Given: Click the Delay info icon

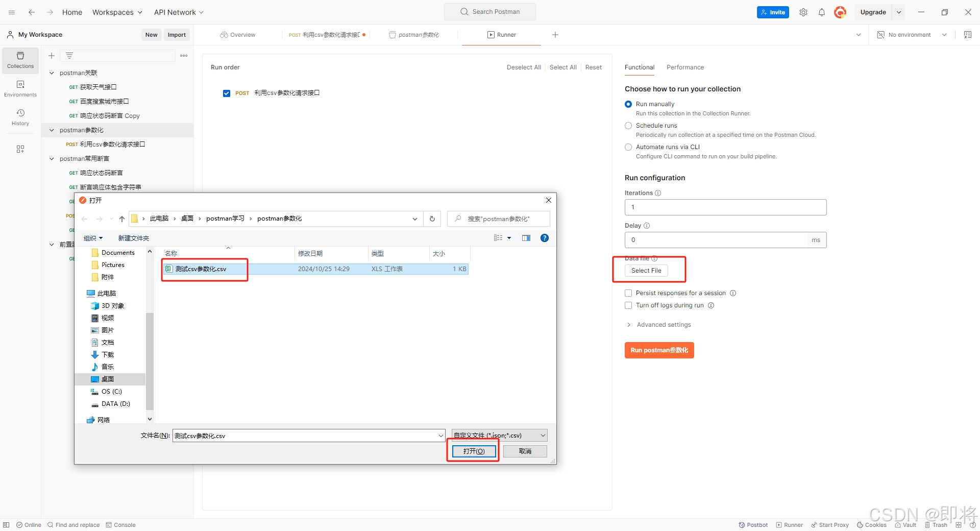Looking at the screenshot, I should 647,226.
